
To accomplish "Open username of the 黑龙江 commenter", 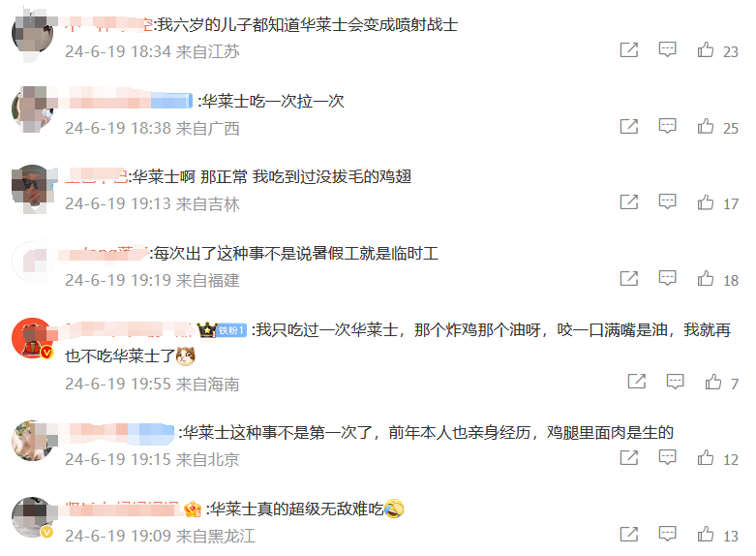I will point(122,509).
